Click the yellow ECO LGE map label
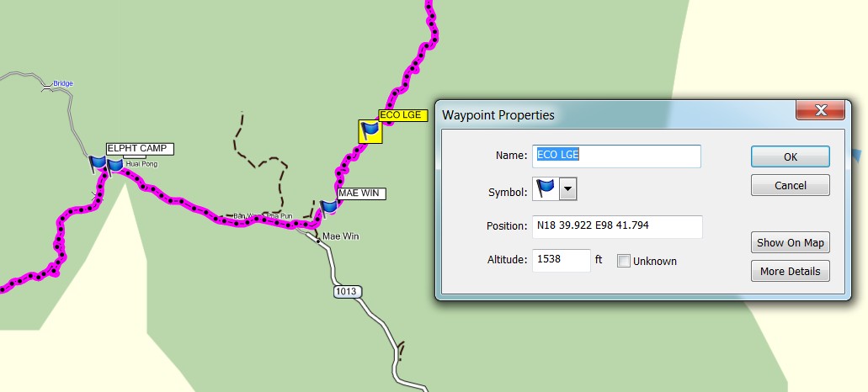The image size is (868, 392). tap(397, 116)
